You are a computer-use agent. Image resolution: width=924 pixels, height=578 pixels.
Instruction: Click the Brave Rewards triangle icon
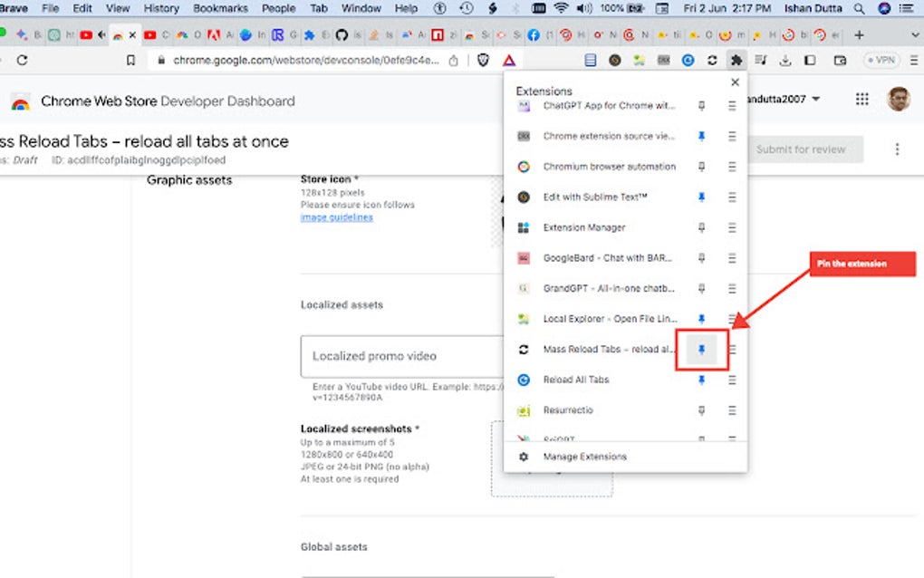click(x=509, y=60)
